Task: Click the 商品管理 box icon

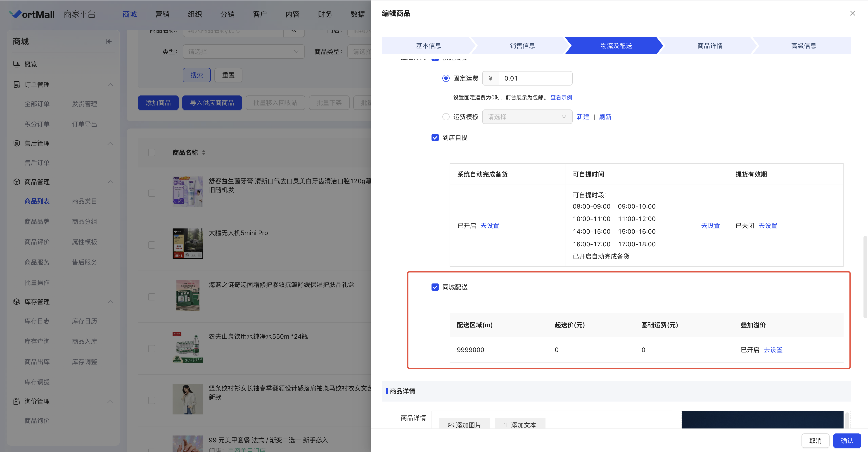Action: pos(17,182)
